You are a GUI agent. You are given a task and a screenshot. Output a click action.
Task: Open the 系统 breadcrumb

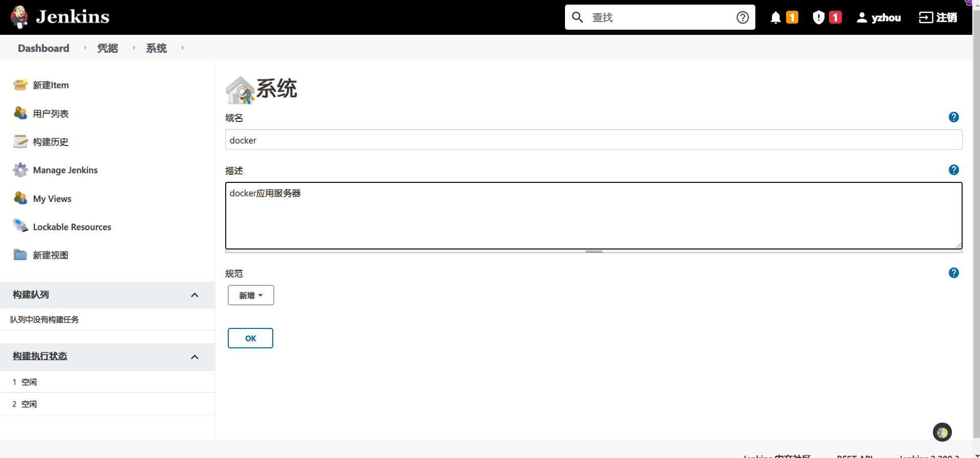click(156, 48)
